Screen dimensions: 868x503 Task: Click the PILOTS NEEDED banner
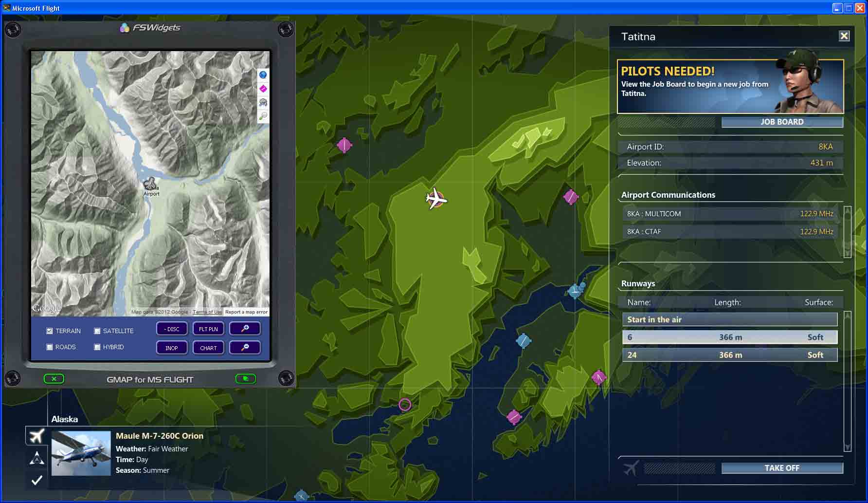730,87
